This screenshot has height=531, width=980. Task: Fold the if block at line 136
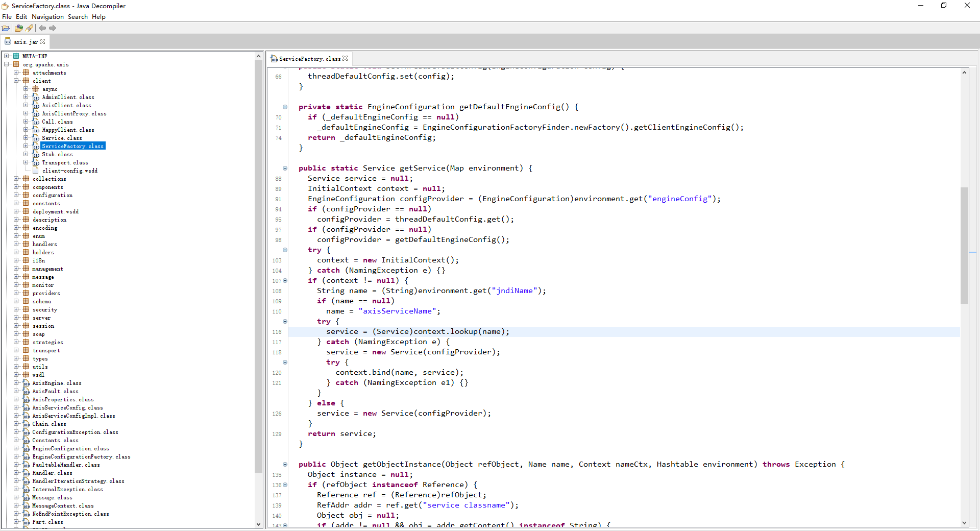pos(285,485)
